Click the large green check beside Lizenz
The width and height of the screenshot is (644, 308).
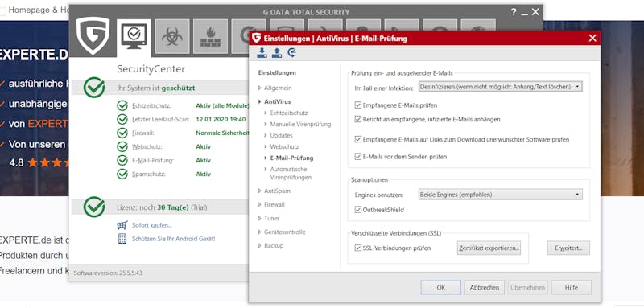(94, 207)
